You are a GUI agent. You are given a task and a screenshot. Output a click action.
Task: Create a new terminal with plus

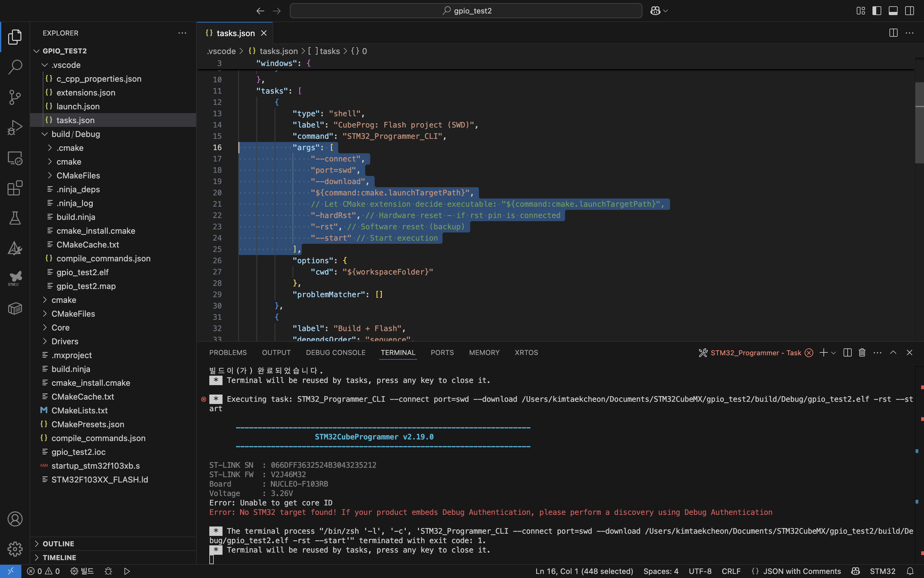coord(823,352)
